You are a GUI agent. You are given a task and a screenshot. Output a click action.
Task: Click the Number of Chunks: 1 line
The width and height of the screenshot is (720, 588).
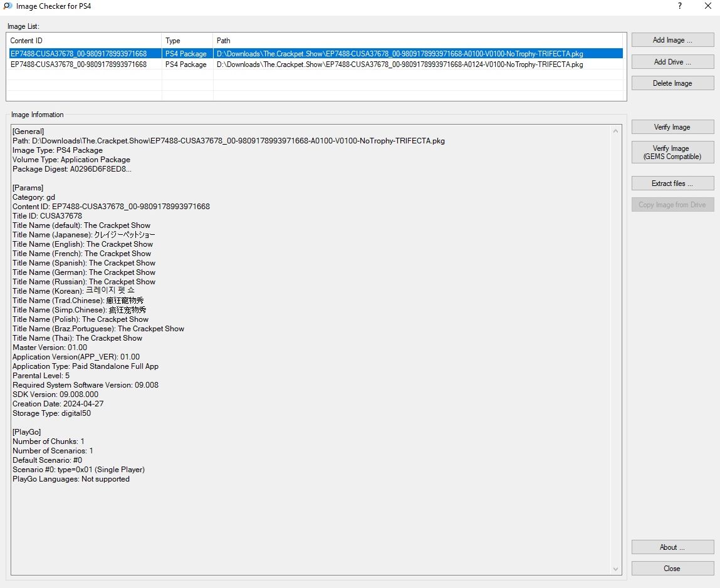click(x=48, y=441)
